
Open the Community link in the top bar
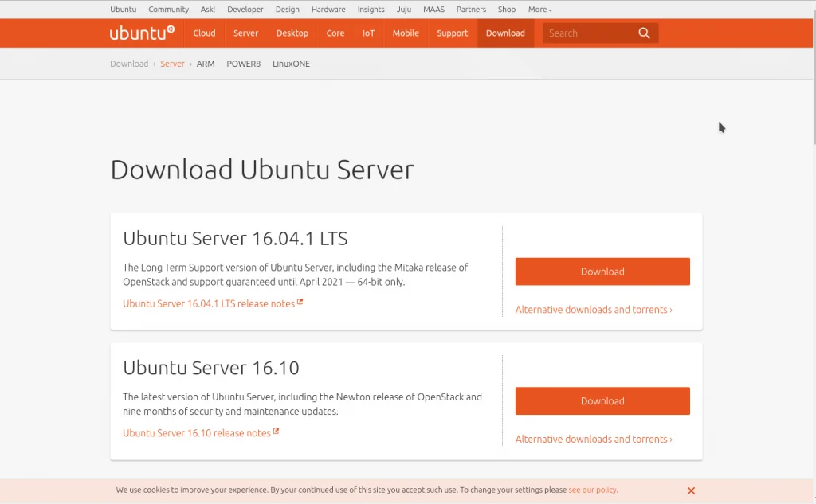tap(169, 10)
